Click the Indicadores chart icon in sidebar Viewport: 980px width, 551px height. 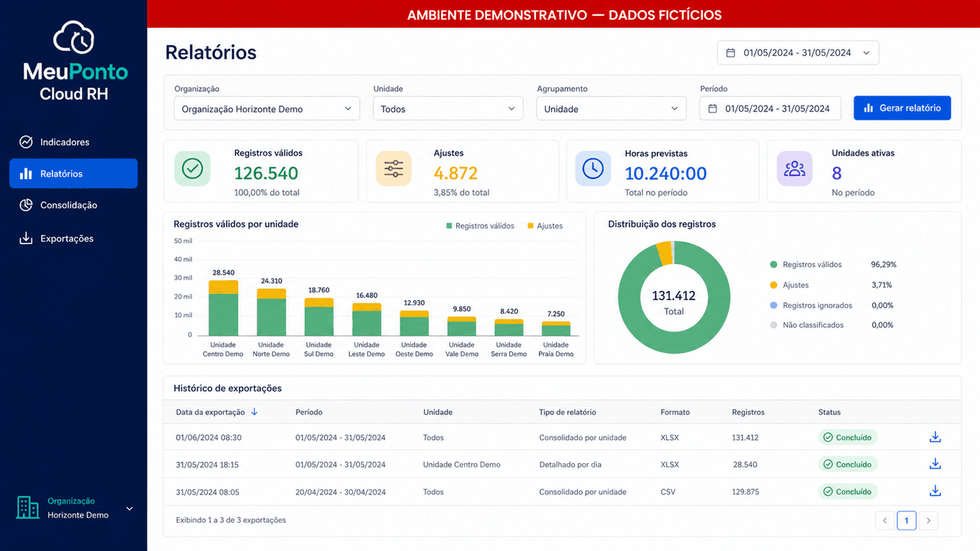[26, 142]
